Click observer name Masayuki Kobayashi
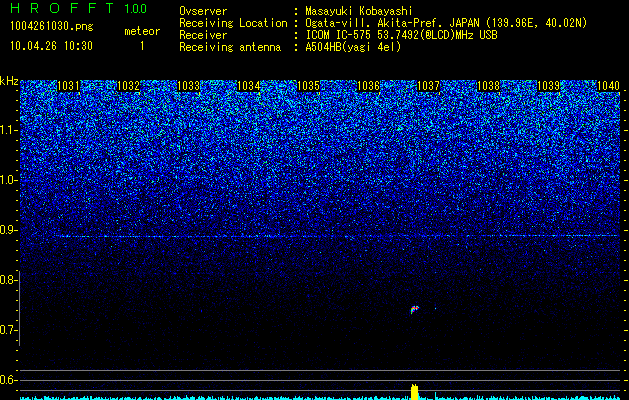This screenshot has width=629, height=400. point(359,11)
